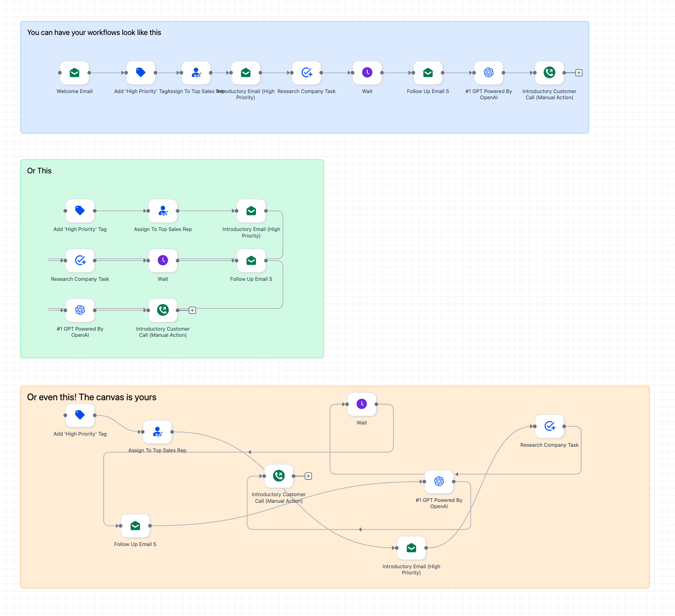
Task: Click the output connector dot of Follow Up Email S in green section
Action: [x=266, y=261]
